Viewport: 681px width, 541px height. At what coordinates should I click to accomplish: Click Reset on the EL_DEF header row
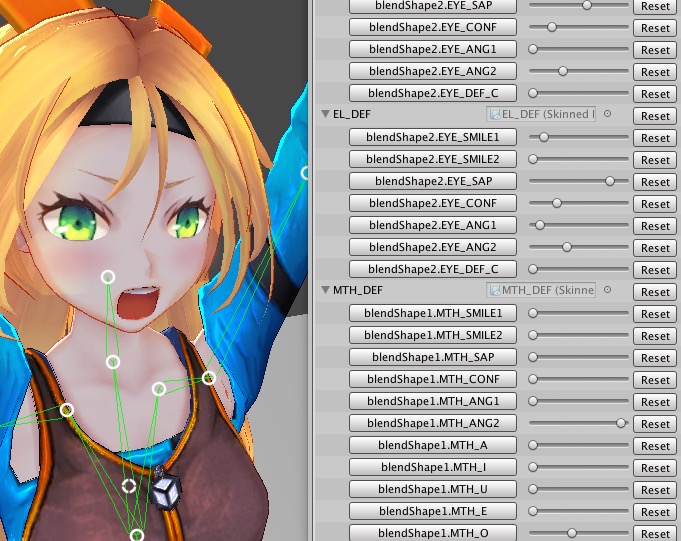tap(655, 116)
